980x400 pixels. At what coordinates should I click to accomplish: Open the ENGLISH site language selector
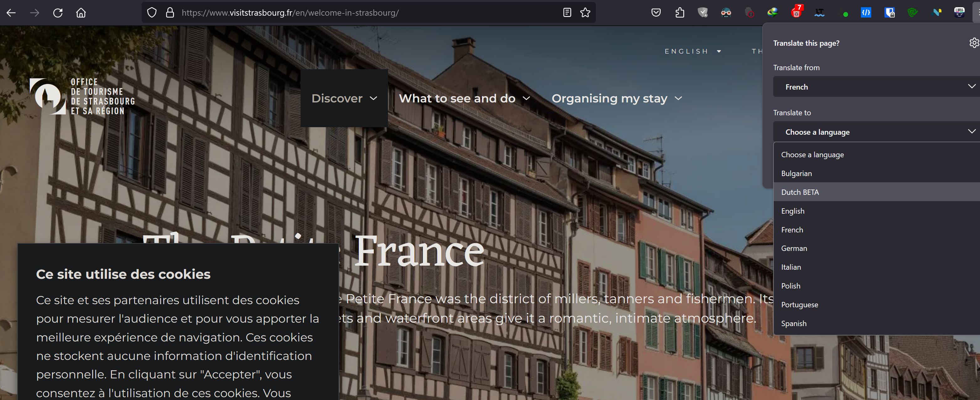pyautogui.click(x=692, y=51)
